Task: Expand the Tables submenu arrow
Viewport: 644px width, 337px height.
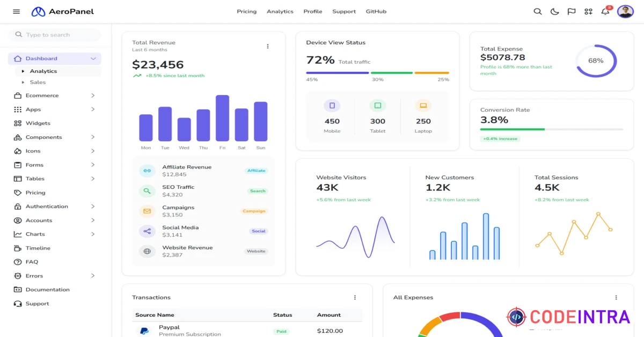Action: (x=93, y=179)
